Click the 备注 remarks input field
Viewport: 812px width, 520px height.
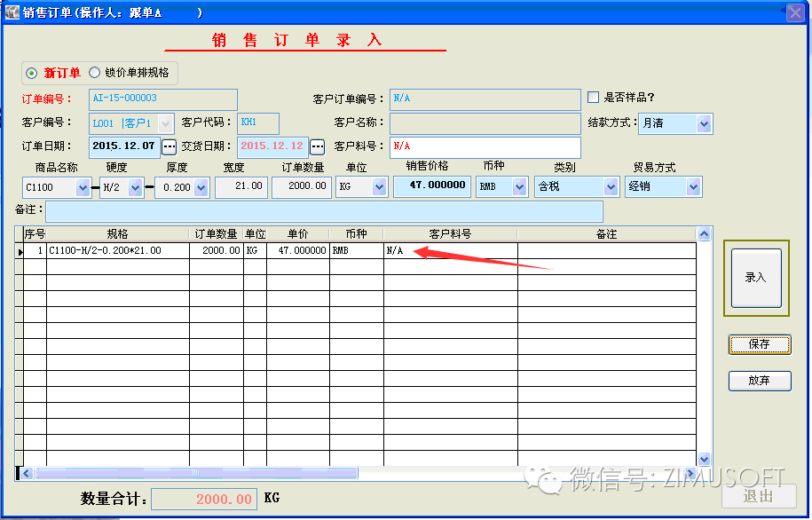324,211
